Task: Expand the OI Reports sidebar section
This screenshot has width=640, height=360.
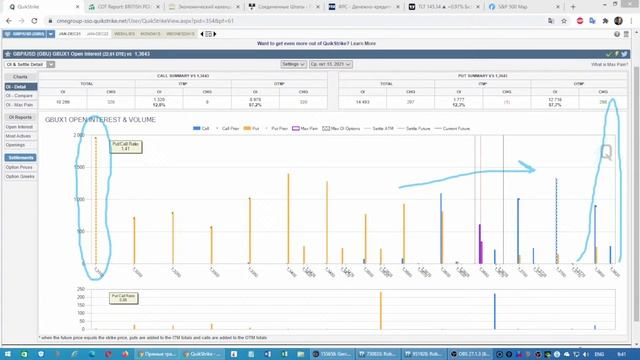Action: tap(21, 117)
